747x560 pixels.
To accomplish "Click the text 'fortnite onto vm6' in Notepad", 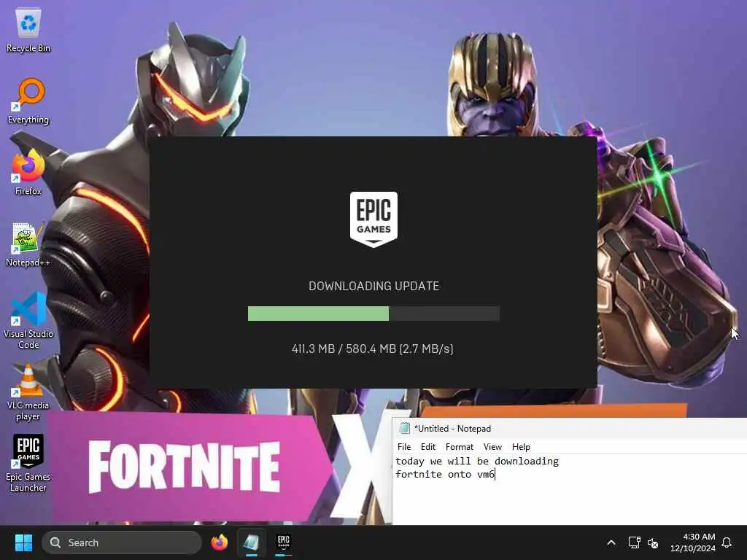I will pos(445,474).
